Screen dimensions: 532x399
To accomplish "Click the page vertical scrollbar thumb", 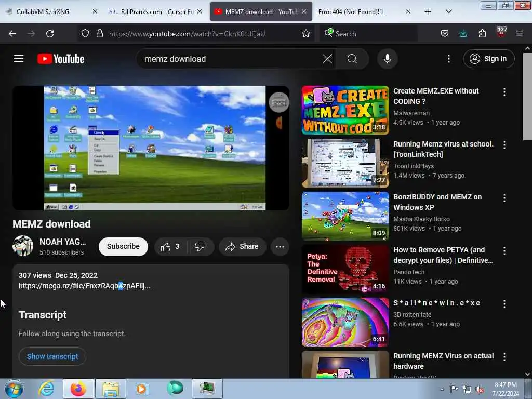I will coord(527,96).
